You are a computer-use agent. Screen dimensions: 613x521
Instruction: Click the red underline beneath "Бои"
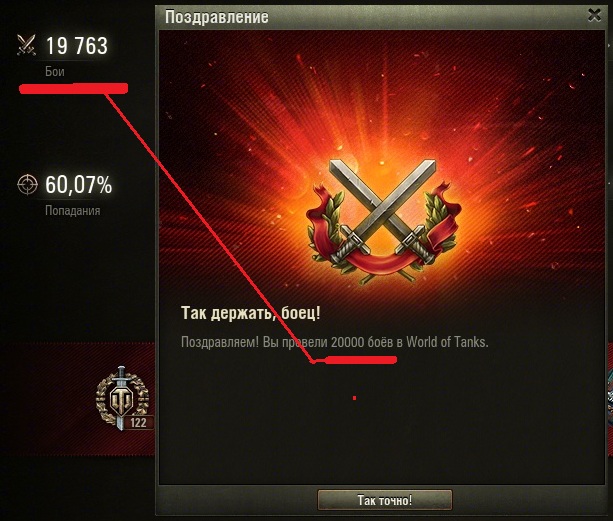click(x=73, y=88)
